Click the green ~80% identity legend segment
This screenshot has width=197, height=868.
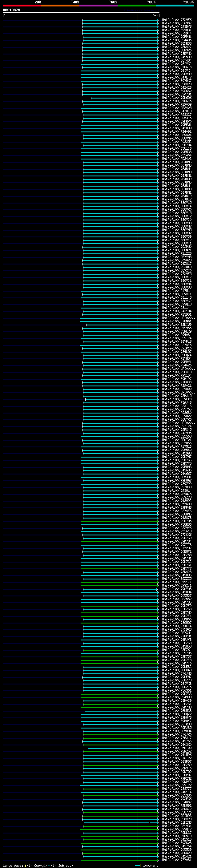coord(137,6)
